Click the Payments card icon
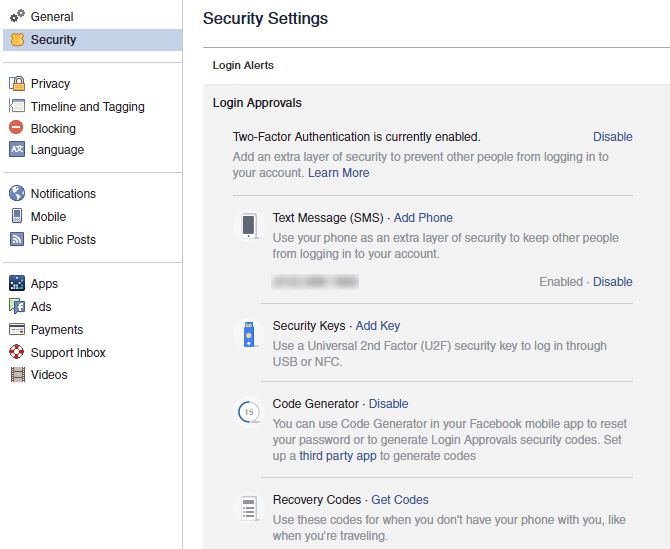670x549 pixels. click(x=17, y=329)
